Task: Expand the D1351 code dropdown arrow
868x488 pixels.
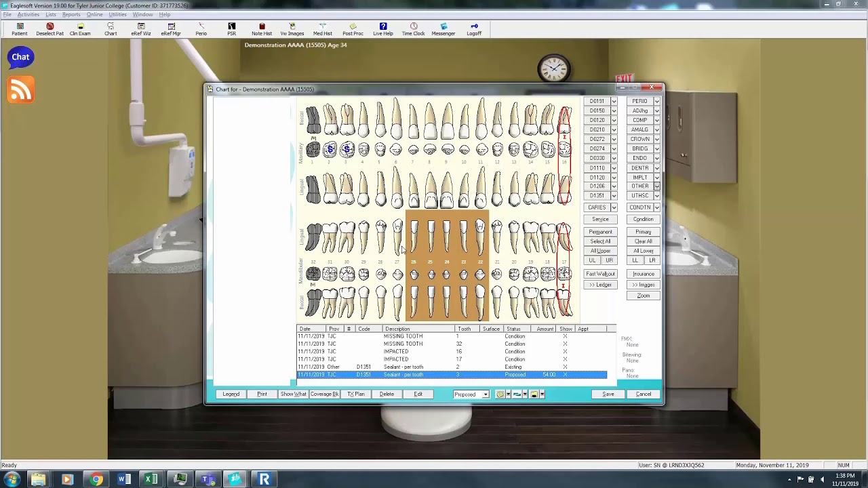Action: (614, 196)
